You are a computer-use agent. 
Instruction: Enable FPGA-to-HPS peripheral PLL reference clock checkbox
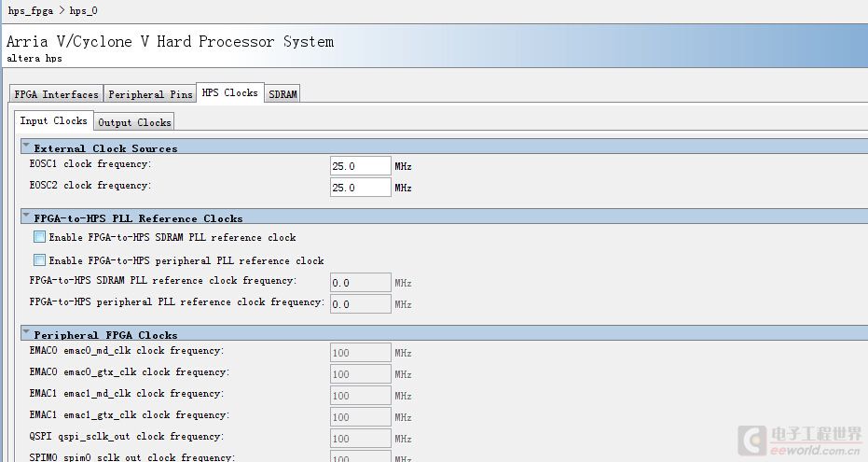pos(39,260)
